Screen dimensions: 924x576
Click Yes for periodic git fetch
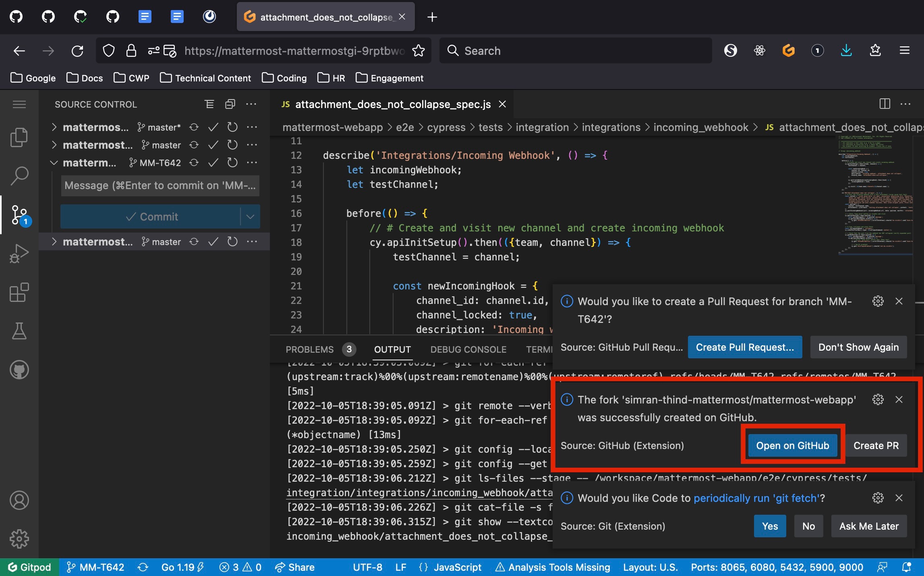pyautogui.click(x=770, y=526)
